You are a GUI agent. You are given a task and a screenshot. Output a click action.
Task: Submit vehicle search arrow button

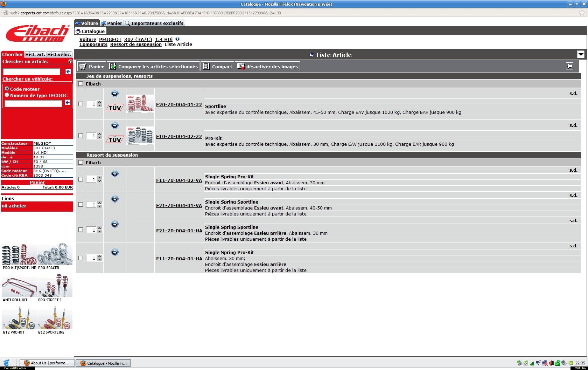click(68, 103)
